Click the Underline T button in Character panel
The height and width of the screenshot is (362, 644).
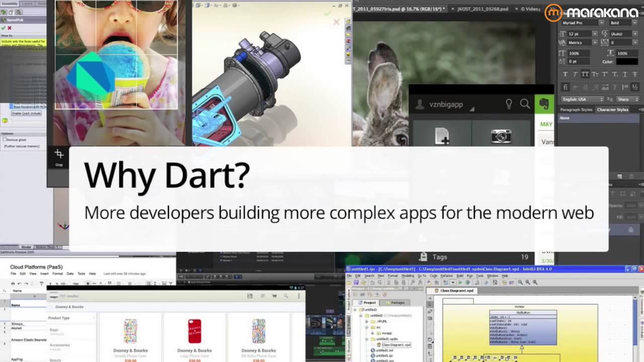point(624,74)
